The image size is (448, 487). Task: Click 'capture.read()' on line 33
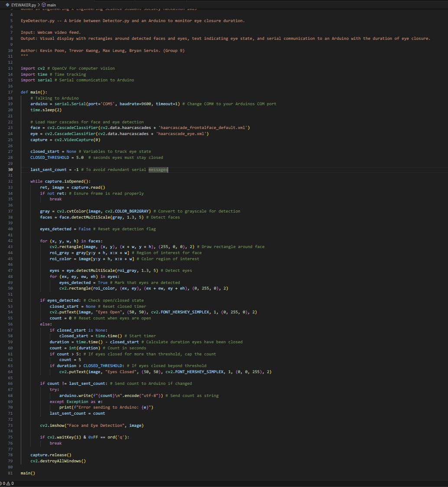[88, 187]
